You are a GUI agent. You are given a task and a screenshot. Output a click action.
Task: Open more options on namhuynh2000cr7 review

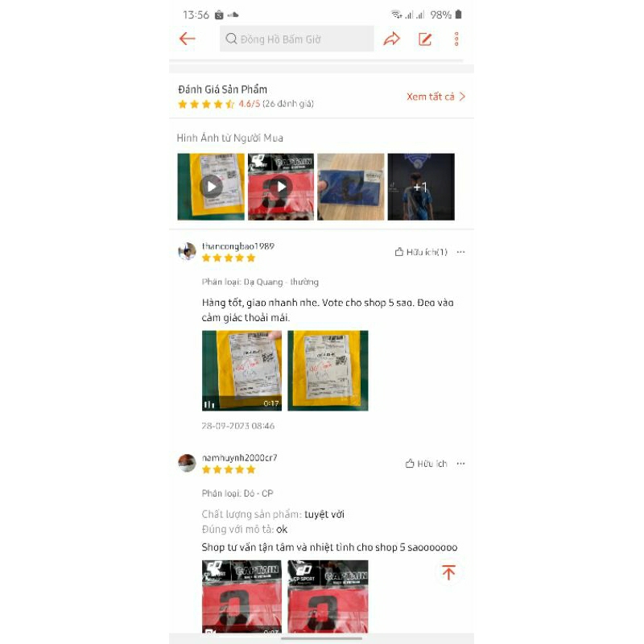coord(460,464)
